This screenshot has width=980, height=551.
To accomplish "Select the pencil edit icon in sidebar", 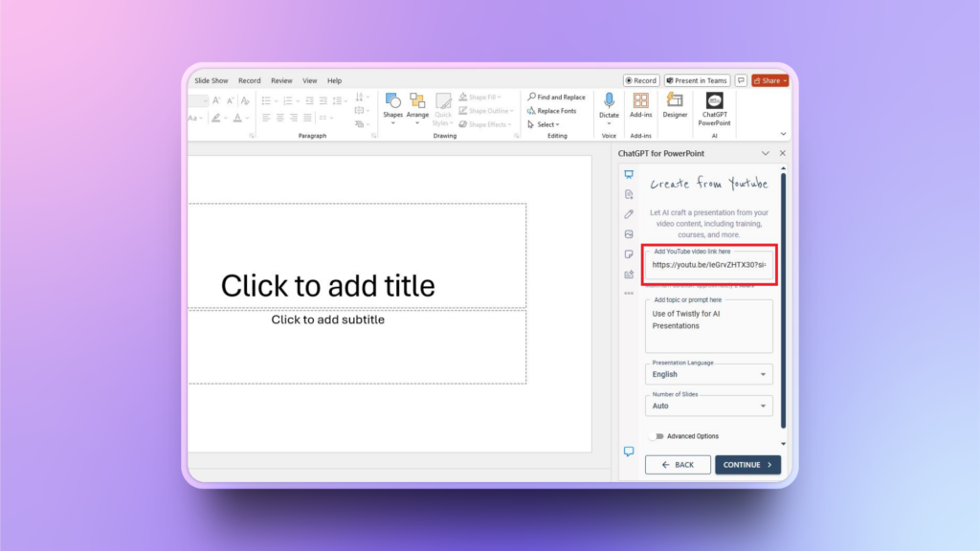I will (629, 214).
